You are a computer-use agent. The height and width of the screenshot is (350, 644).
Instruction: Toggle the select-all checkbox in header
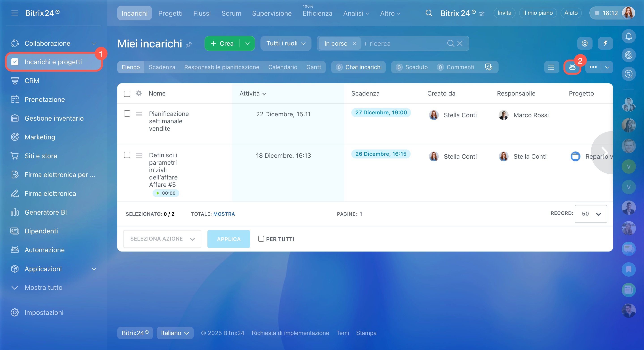127,94
